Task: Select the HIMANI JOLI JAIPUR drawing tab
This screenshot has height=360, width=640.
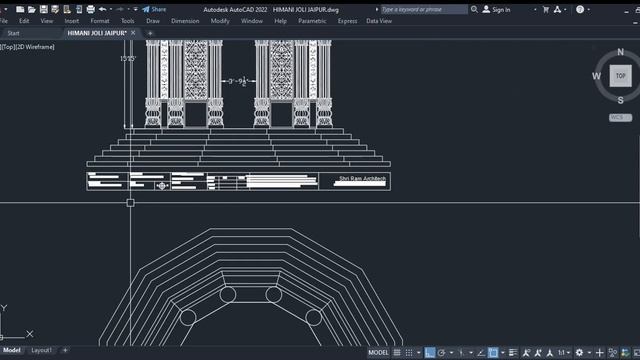Action: 97,33
